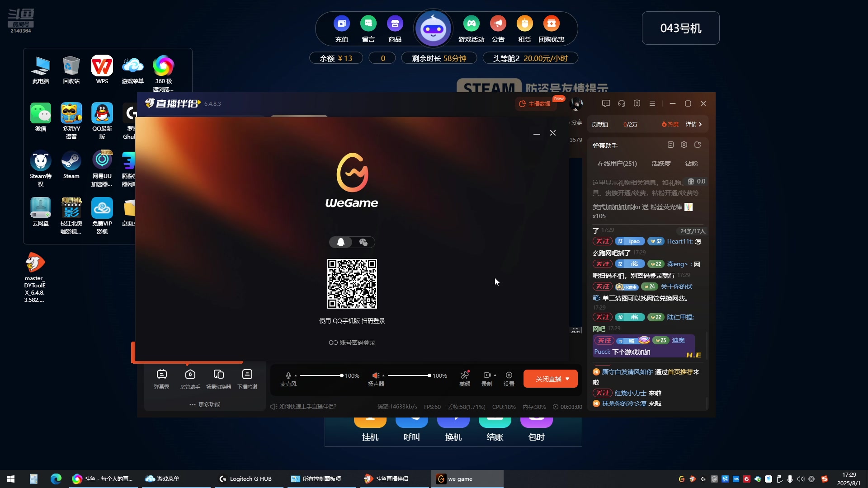
Task: Open the 弹幕助手 hexagon settings icon
Action: click(x=684, y=145)
